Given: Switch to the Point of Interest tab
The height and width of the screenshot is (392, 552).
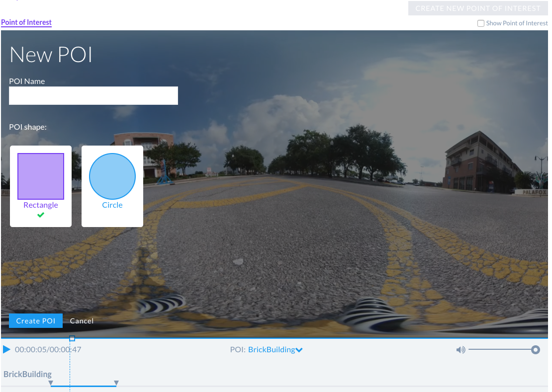Looking at the screenshot, I should tap(26, 22).
